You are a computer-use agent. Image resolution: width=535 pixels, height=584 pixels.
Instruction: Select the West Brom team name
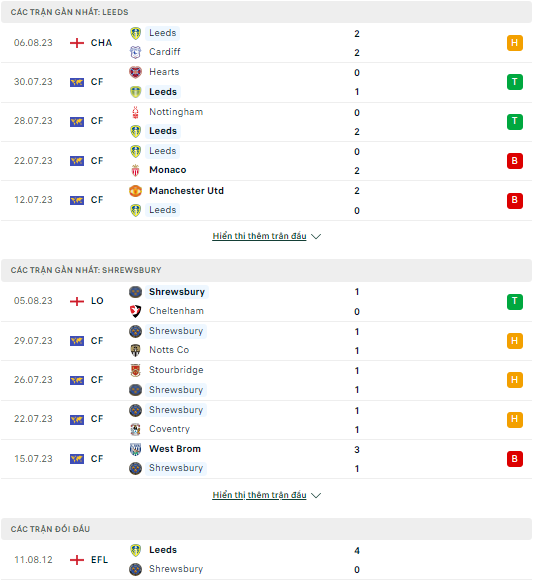[175, 449]
